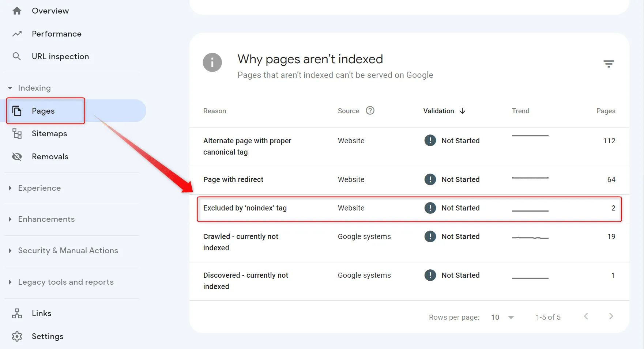Viewport: 644px width, 349px height.
Task: Click the Trend column header
Action: coord(520,111)
